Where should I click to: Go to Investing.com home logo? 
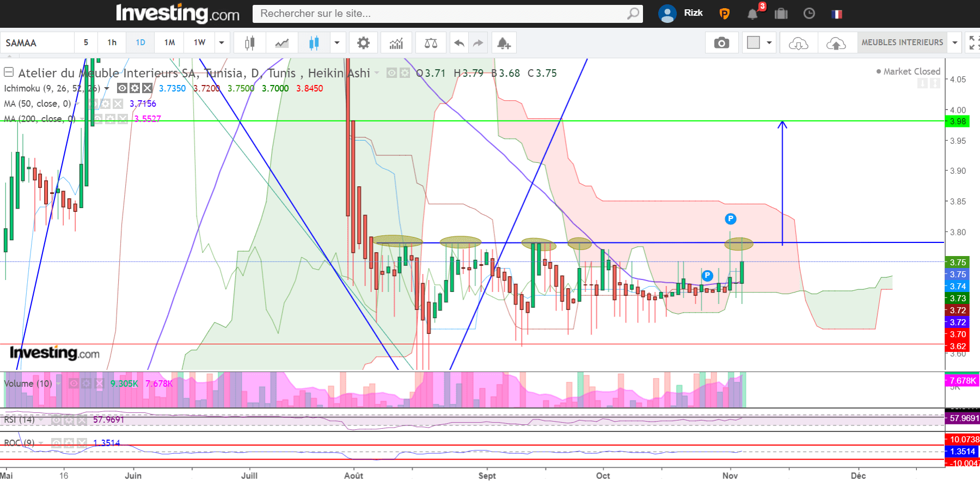coord(178,14)
